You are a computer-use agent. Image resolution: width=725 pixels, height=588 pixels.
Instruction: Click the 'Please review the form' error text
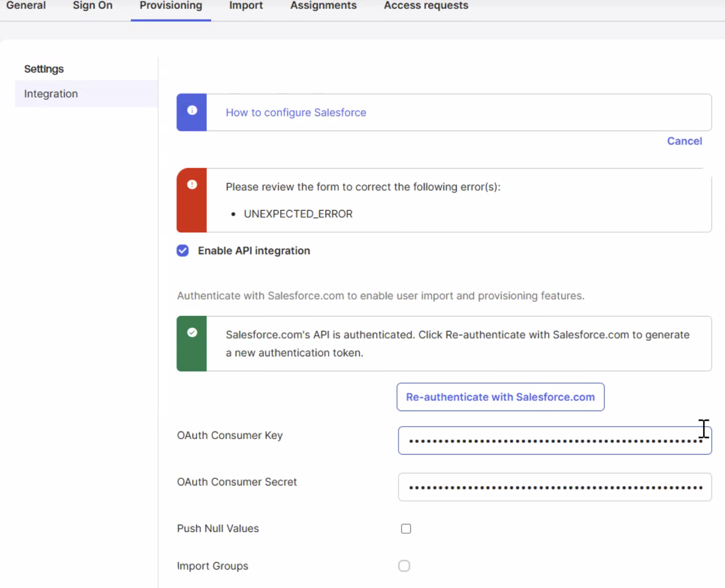[363, 187]
